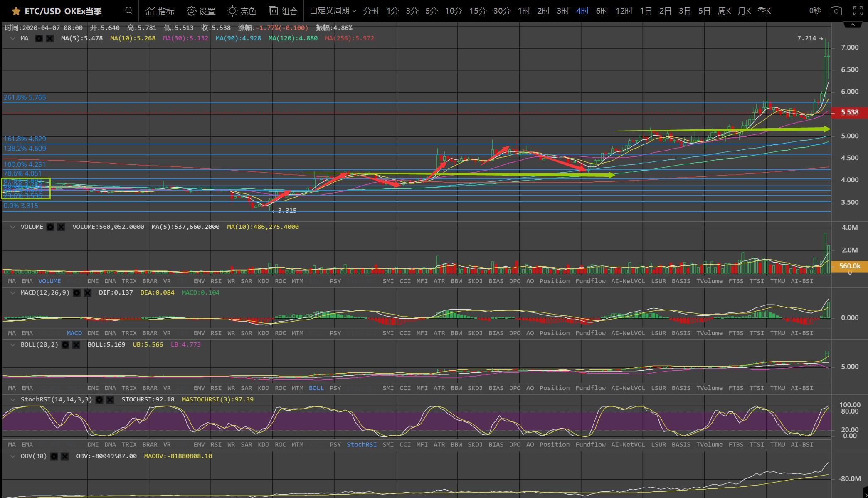This screenshot has width=868, height=498.
Task: Open the MA indicator settings gear
Action: [39, 38]
